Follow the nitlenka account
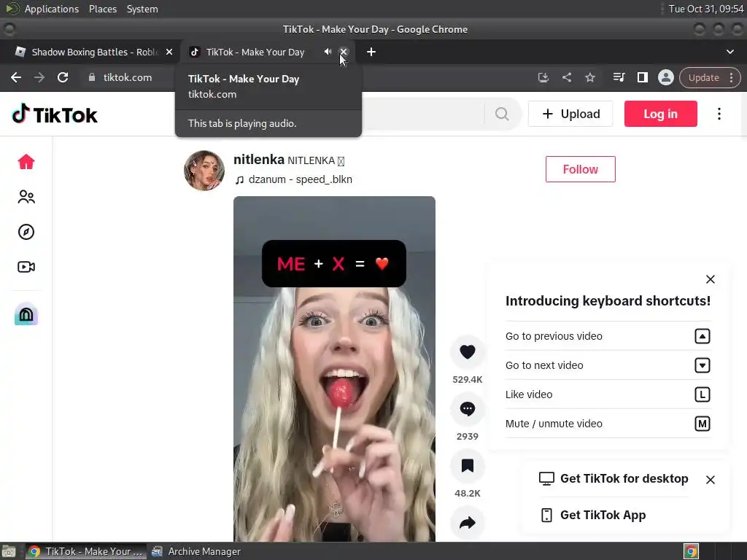 [x=580, y=169]
